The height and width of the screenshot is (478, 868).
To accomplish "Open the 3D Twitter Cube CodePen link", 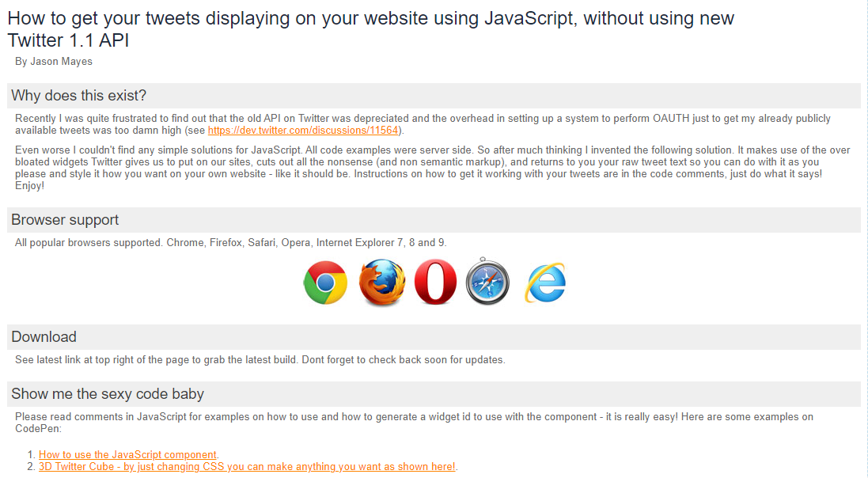I will tap(247, 466).
